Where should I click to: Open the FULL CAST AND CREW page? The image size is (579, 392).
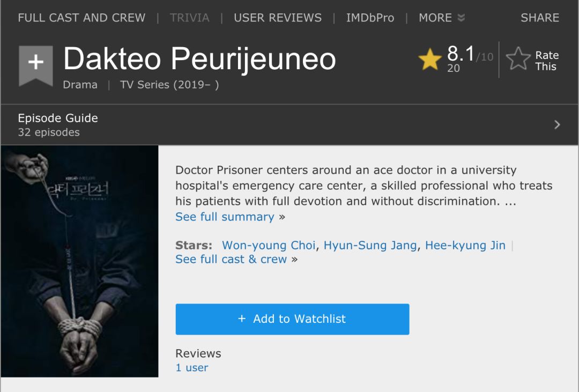[x=81, y=18]
